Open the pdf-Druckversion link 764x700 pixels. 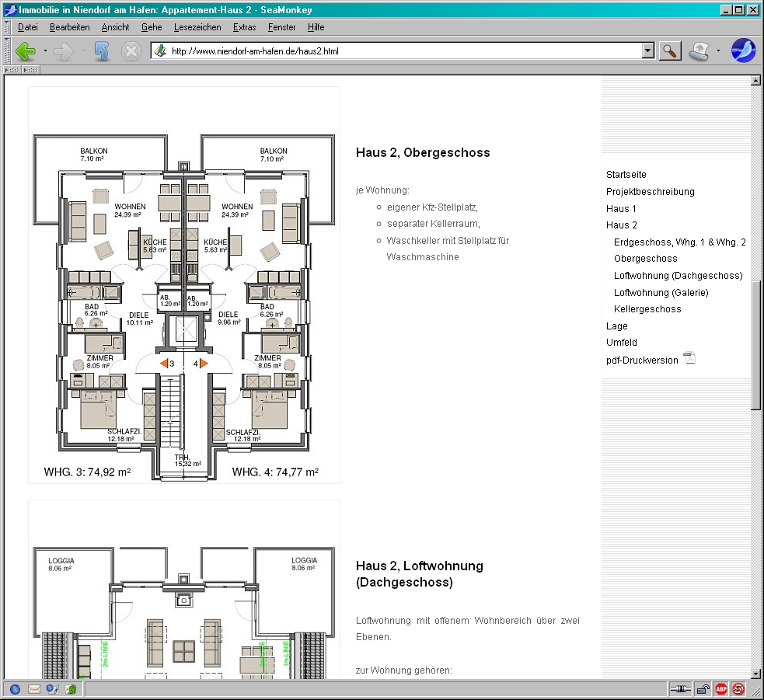(x=642, y=360)
